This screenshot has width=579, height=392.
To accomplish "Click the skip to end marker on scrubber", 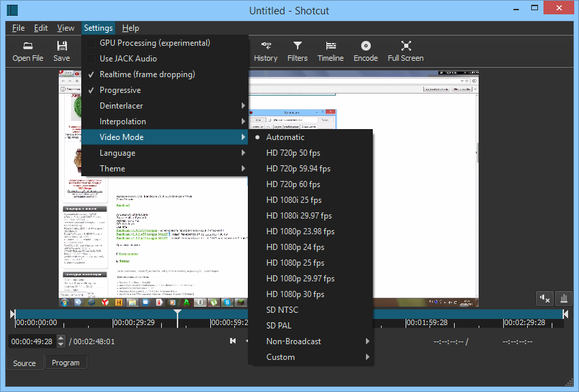I will point(565,314).
